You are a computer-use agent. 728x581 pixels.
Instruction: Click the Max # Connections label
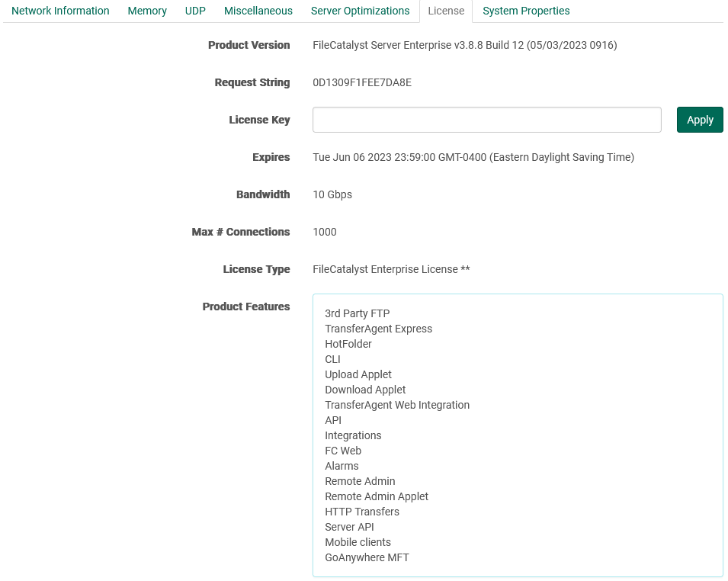click(240, 232)
